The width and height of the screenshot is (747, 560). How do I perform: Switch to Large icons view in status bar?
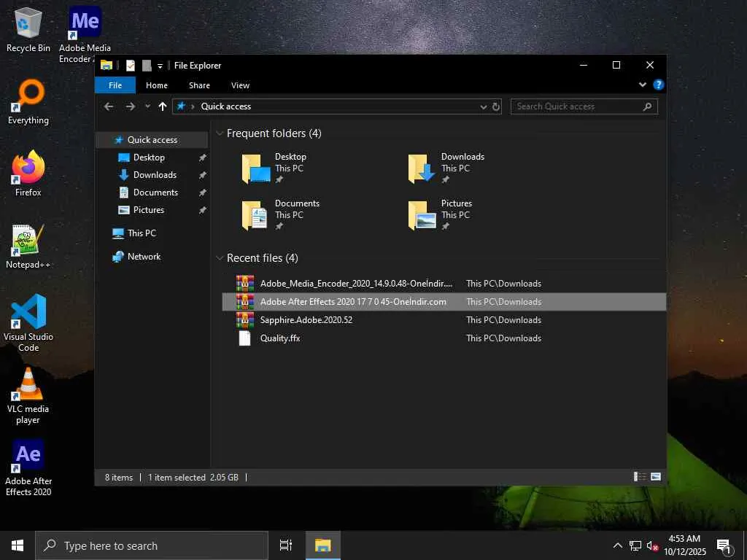click(x=656, y=477)
